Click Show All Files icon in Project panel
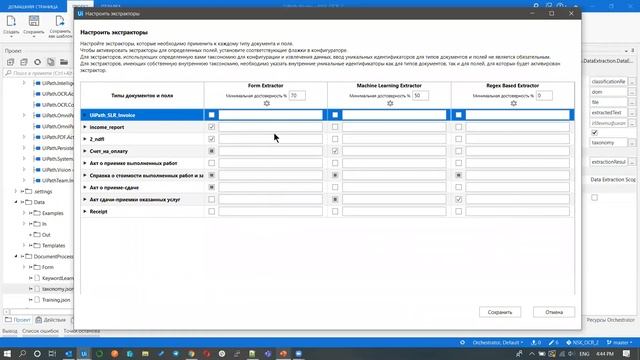 coord(51,62)
